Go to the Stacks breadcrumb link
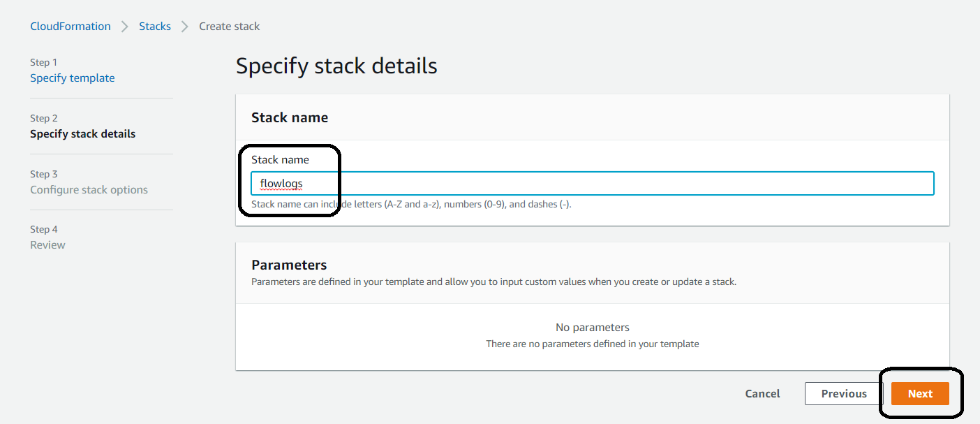 point(155,27)
